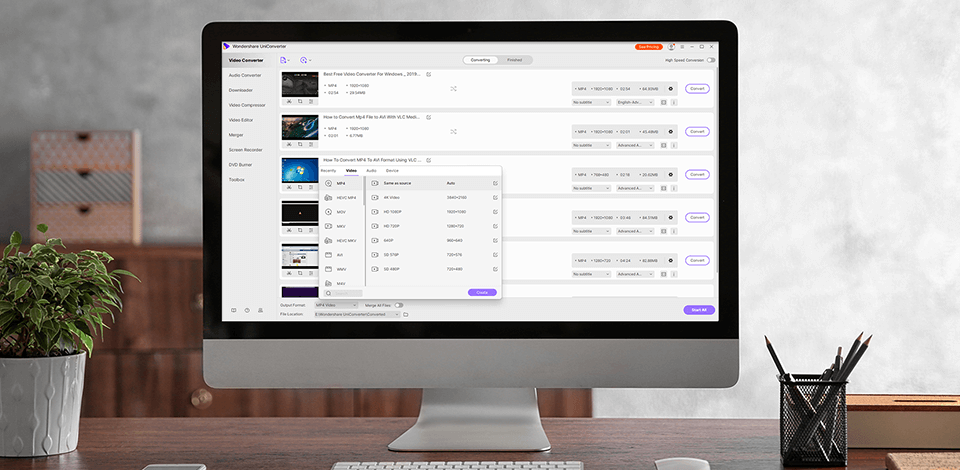Crop the 'Best Free Video Converter' video
The width and height of the screenshot is (960, 470).
300,102
